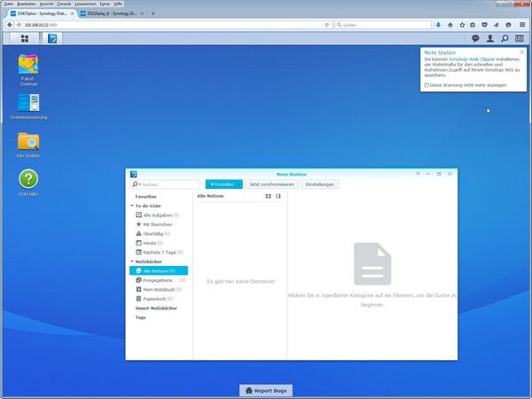Close the Note Station notification popup
The image size is (532, 399).
pyautogui.click(x=522, y=52)
